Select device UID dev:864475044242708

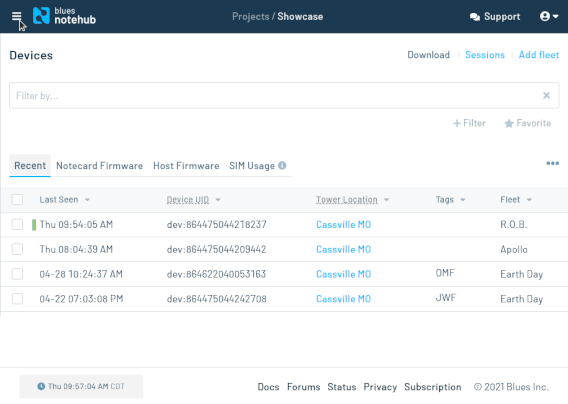[217, 299]
